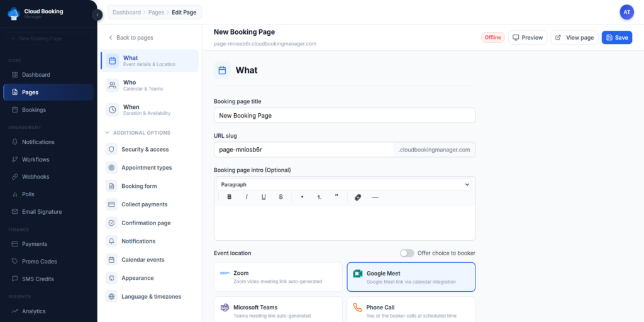Image resolution: width=644 pixels, height=322 pixels.
Task: Open the Appearance settings option
Action: (137, 278)
